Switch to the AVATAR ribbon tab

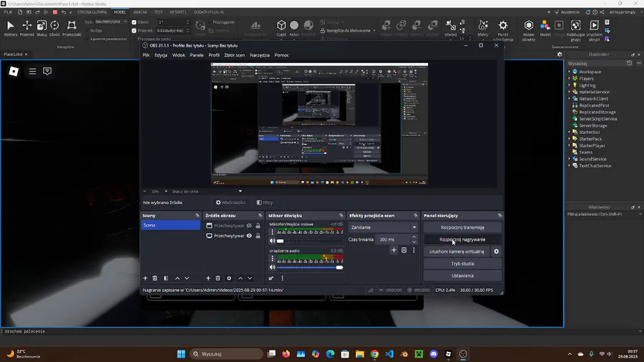(140, 12)
